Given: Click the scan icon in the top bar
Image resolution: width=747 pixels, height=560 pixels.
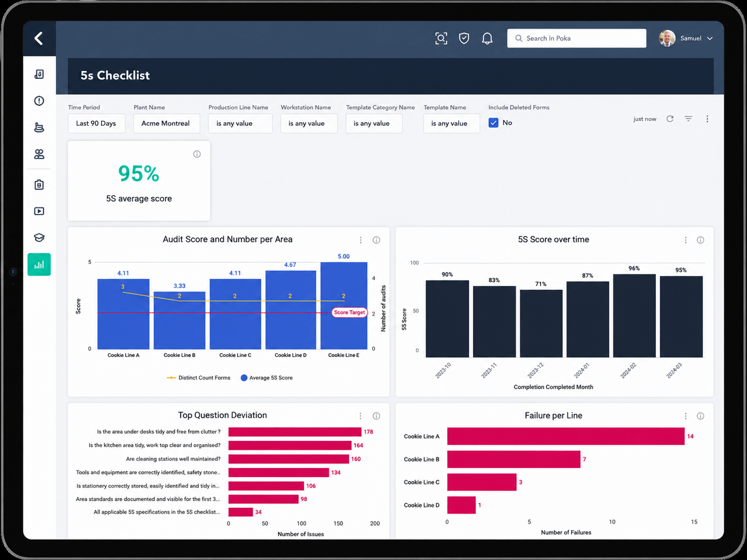Looking at the screenshot, I should pyautogui.click(x=441, y=38).
